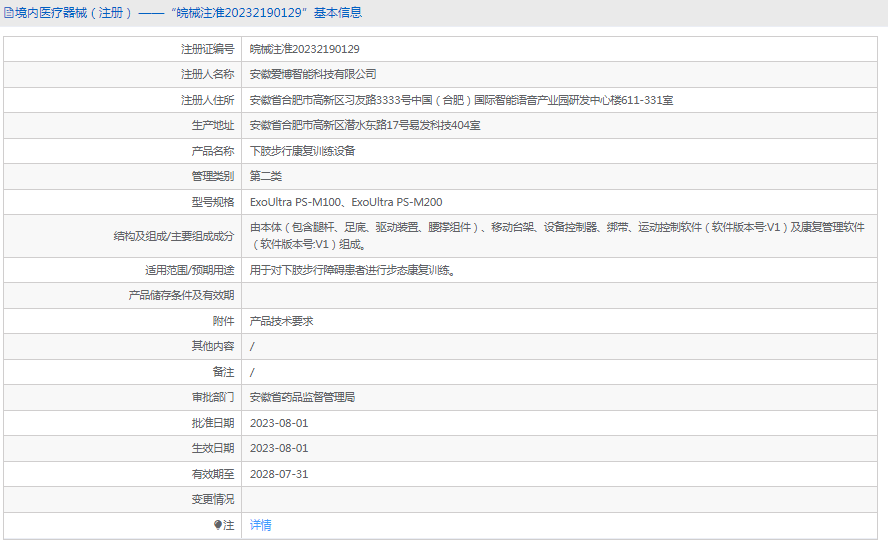Click the 备注 label
Screen dimensions: 888x542
(x=224, y=372)
